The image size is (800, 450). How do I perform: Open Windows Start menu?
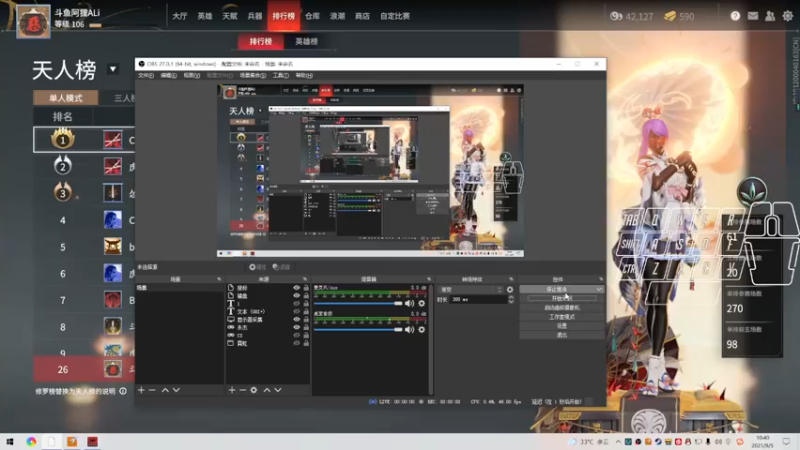pos(9,441)
